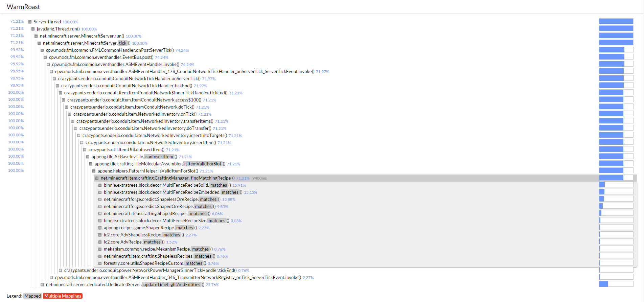Collapse EventBus.post() tree node
Screen dimensions: 644x302
[45, 57]
